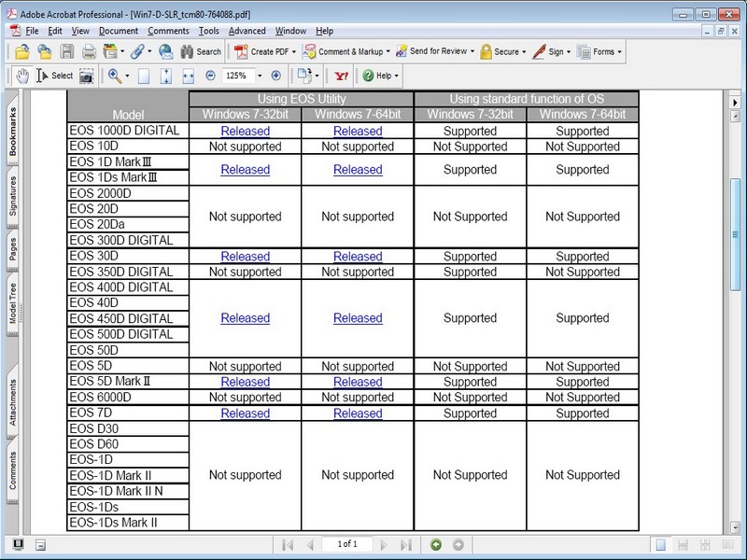Click the Fit Page icon

(x=166, y=76)
